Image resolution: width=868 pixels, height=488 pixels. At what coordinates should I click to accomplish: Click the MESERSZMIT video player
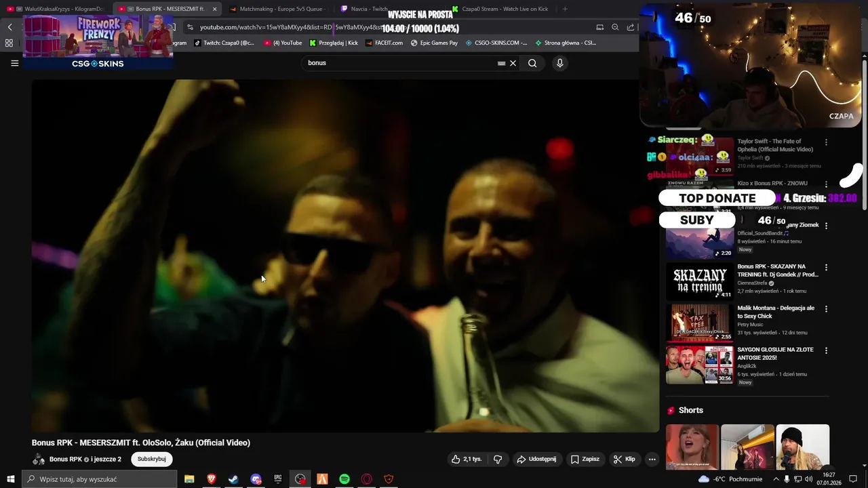(345, 256)
